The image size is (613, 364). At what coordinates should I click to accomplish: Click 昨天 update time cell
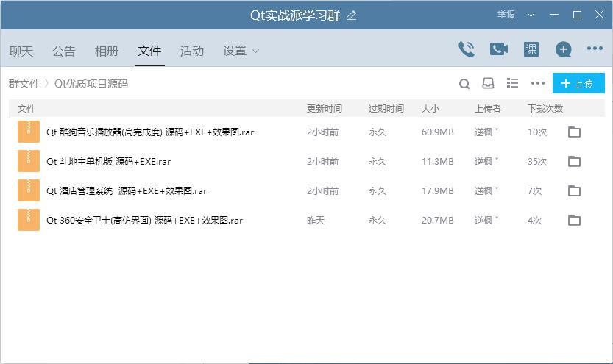coord(316,221)
